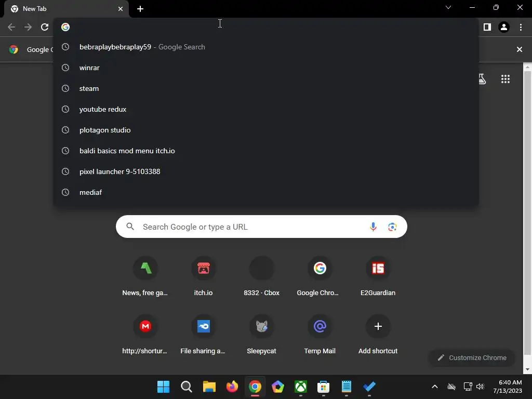Open Search Labs flask icon
Screen dimensions: 532x399
coord(482,79)
